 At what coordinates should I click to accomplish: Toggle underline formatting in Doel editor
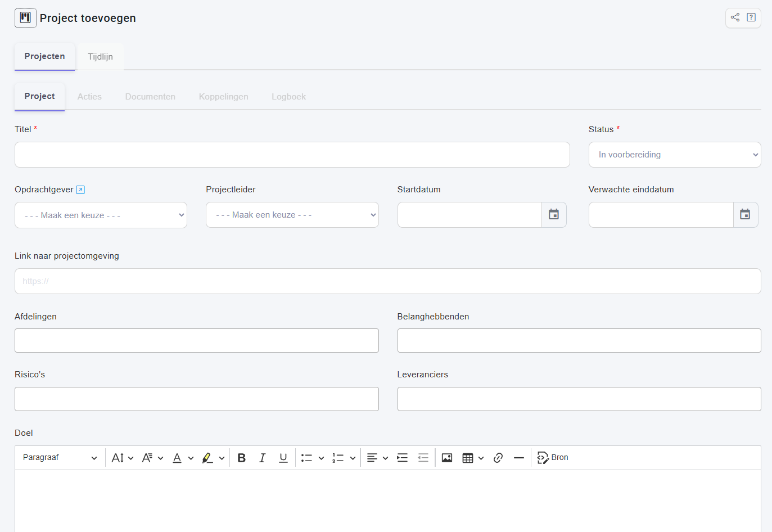[x=283, y=458]
